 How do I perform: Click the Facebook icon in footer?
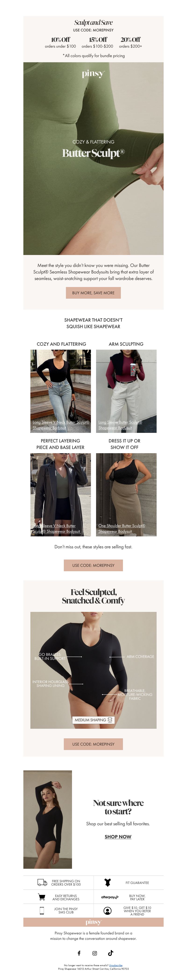pos(79,953)
